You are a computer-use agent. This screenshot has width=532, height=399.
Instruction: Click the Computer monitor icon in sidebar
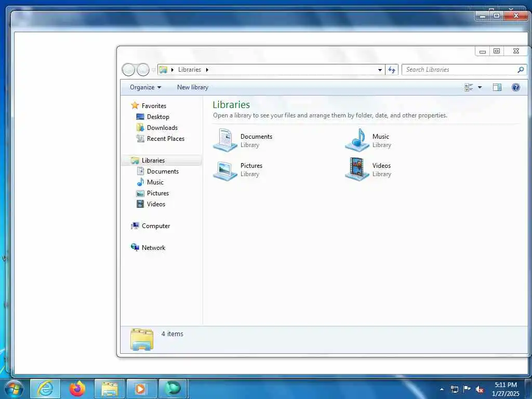tap(135, 225)
